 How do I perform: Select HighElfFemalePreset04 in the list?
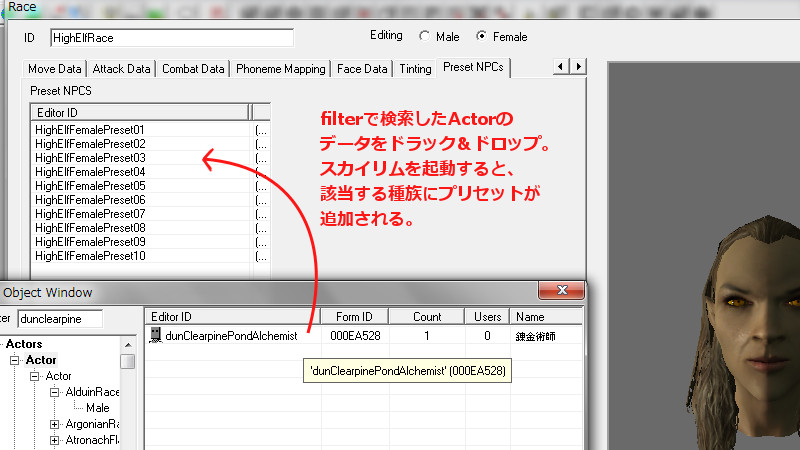(x=90, y=172)
